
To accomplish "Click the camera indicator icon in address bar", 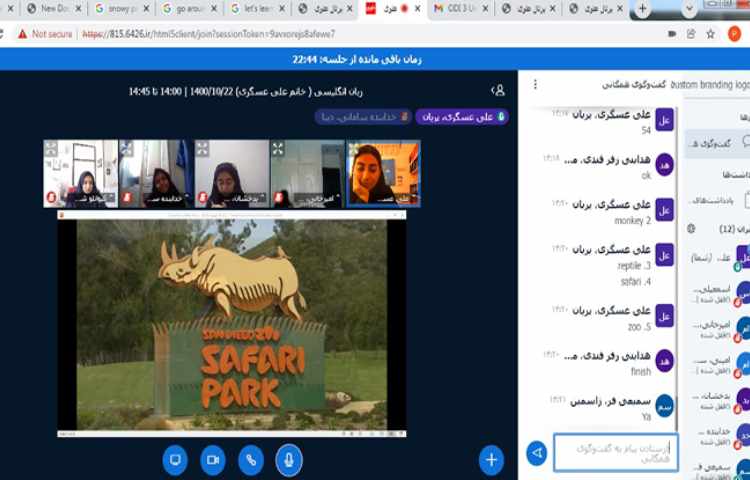I will [672, 34].
